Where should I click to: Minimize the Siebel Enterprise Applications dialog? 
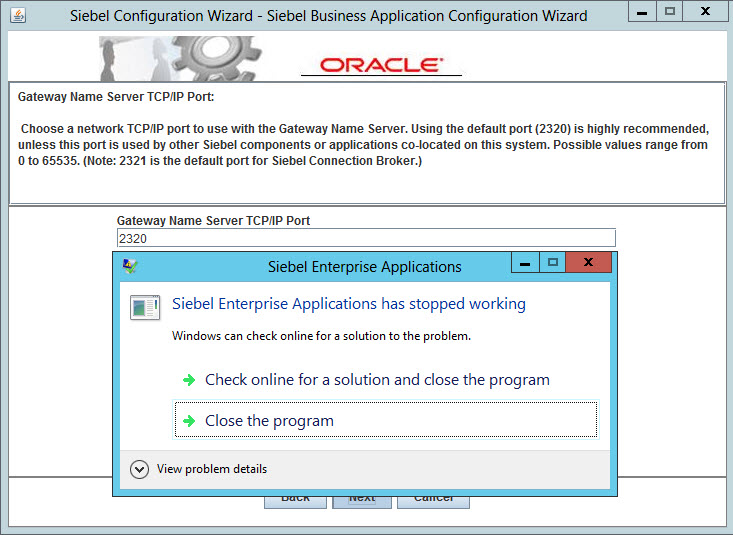(525, 262)
